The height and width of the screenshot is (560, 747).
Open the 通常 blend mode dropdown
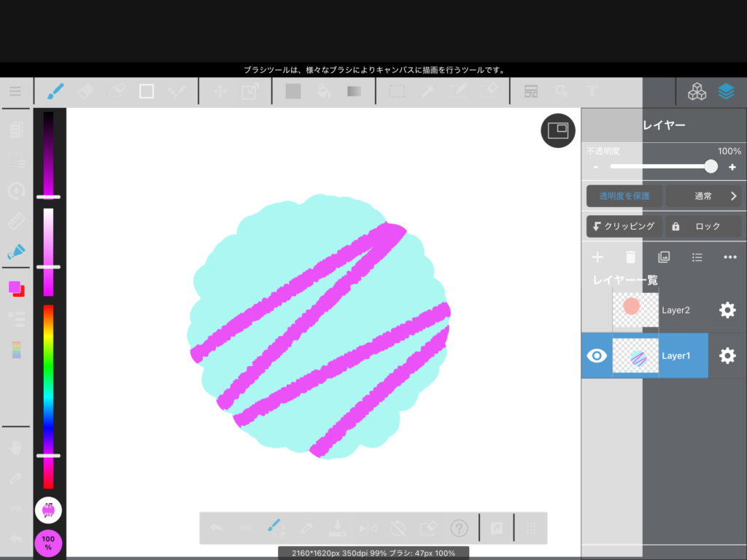(x=703, y=196)
